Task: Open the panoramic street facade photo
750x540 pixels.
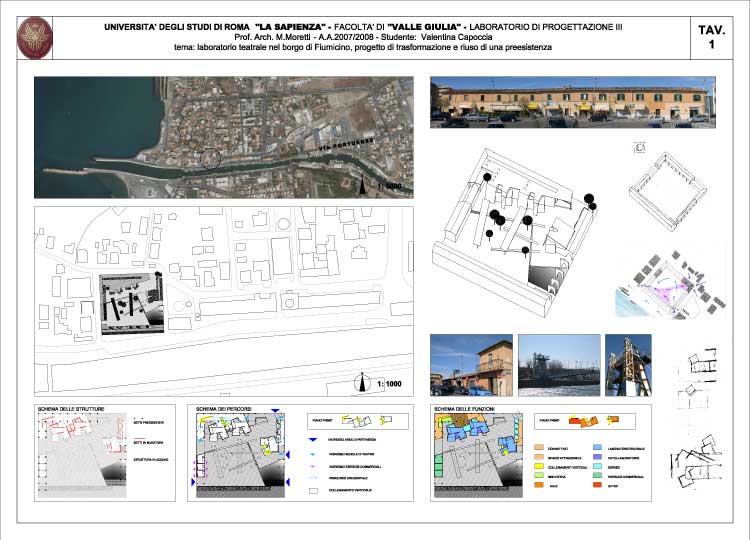Action: click(573, 102)
